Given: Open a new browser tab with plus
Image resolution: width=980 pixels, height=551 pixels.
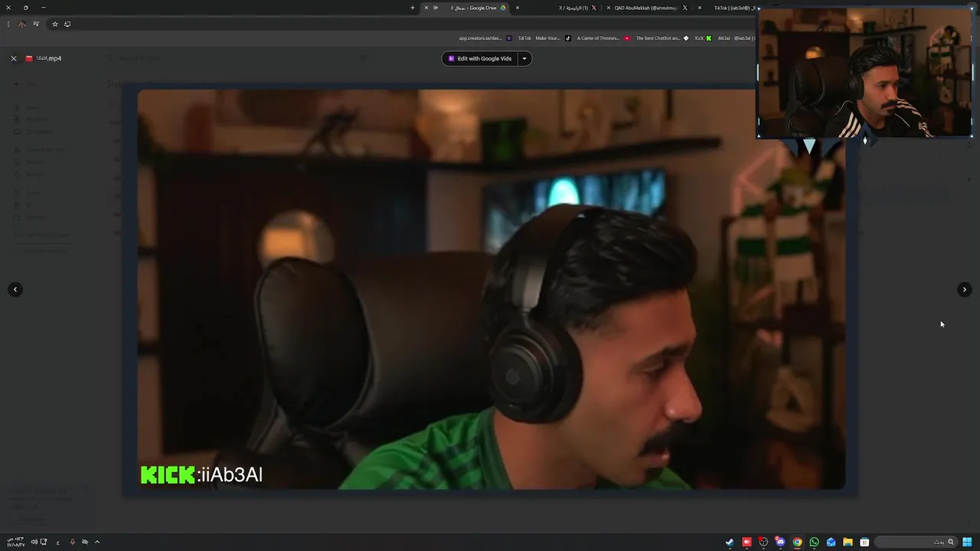Looking at the screenshot, I should [413, 8].
